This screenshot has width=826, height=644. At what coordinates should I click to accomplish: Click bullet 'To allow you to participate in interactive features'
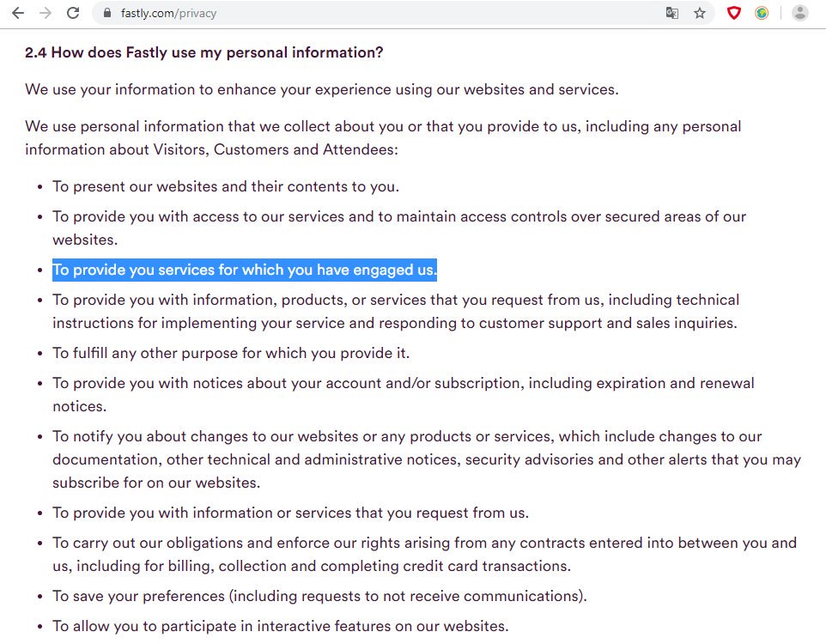pos(280,626)
